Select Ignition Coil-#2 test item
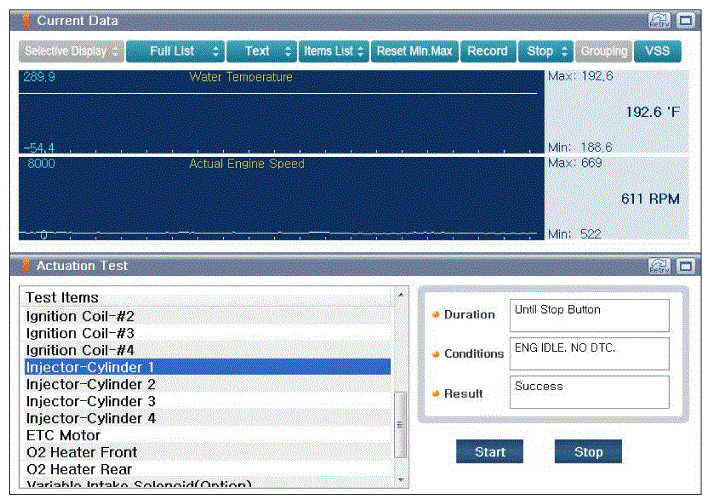Screen dimensions: 711x504 (x=208, y=316)
